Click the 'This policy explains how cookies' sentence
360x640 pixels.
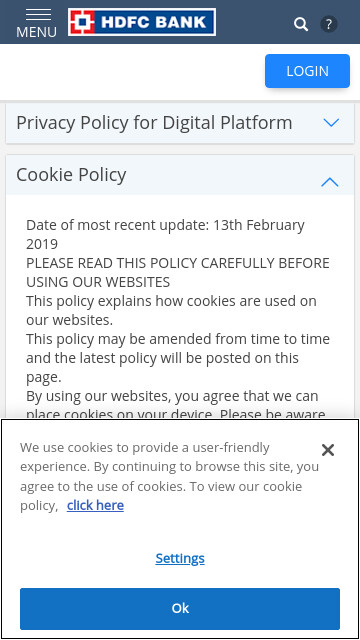click(171, 311)
